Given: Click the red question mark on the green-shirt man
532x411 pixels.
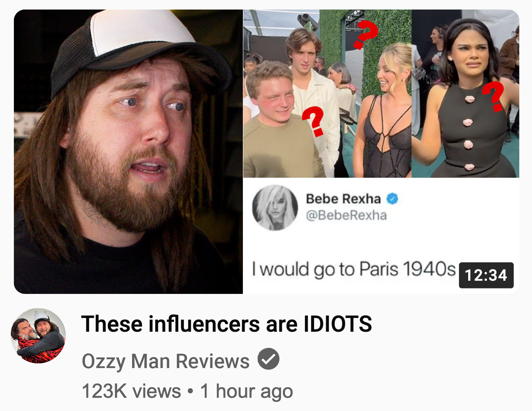Looking at the screenshot, I should (x=313, y=121).
